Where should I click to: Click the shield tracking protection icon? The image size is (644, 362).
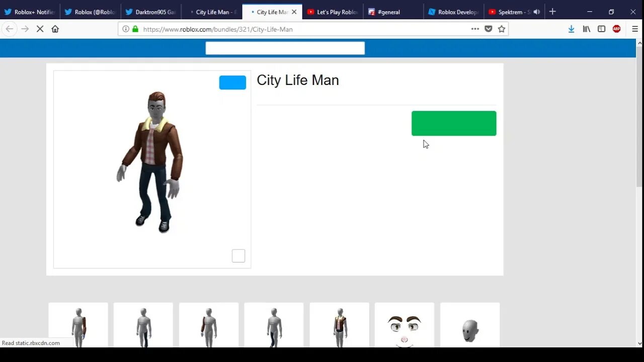pos(488,29)
